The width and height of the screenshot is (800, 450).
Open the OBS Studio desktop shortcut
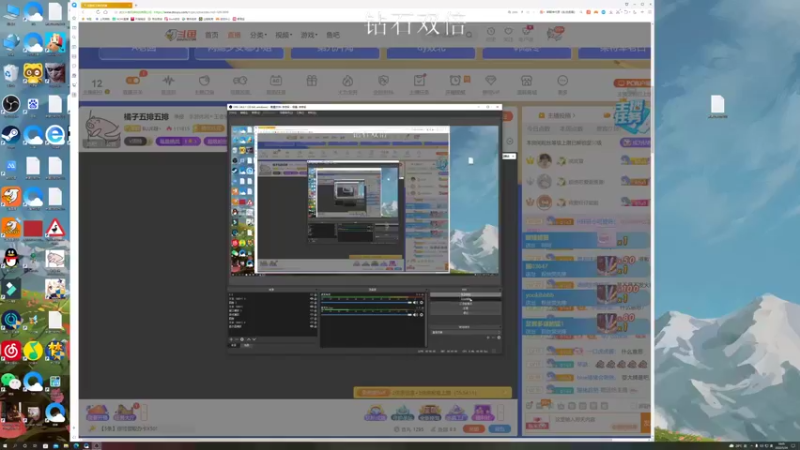(x=11, y=105)
